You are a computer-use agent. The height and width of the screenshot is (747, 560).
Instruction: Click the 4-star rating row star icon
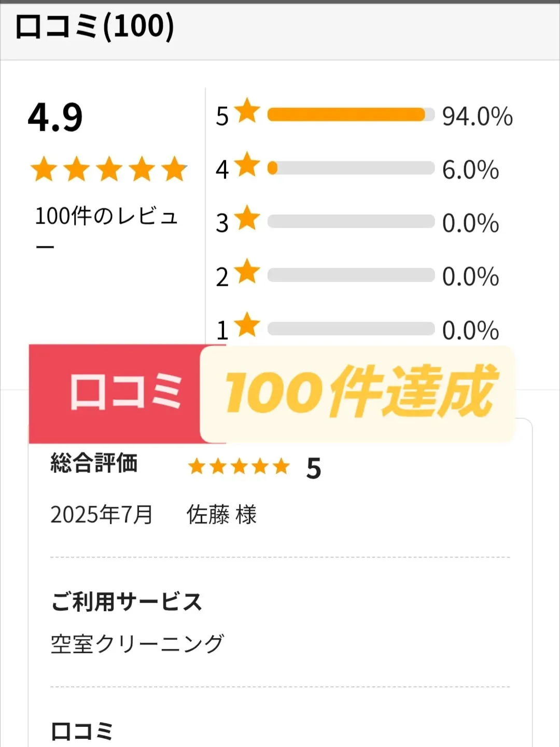click(x=247, y=164)
